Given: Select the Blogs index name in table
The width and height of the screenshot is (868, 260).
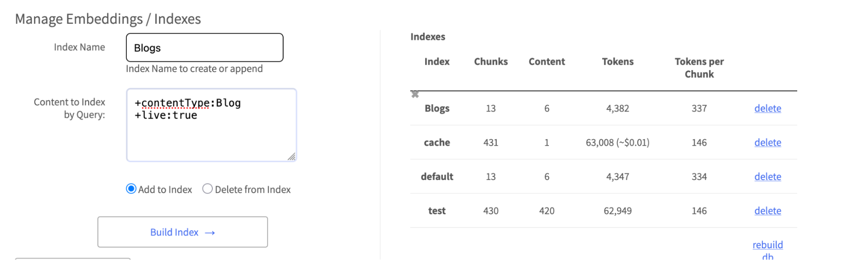Looking at the screenshot, I should point(437,108).
